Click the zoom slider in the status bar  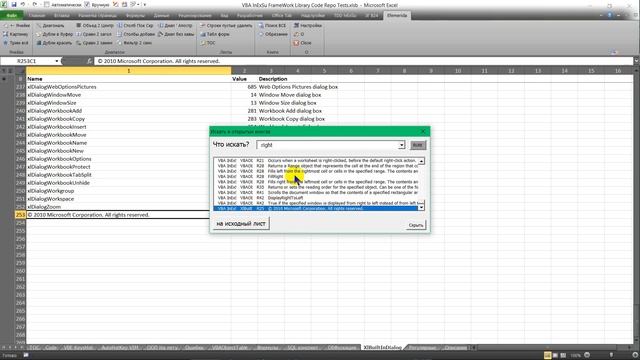[611, 355]
